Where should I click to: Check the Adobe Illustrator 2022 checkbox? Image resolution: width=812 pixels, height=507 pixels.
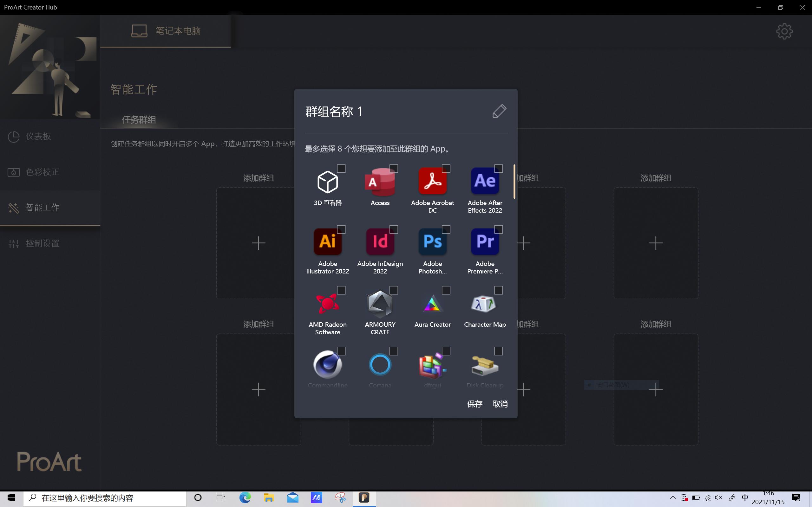pos(341,229)
